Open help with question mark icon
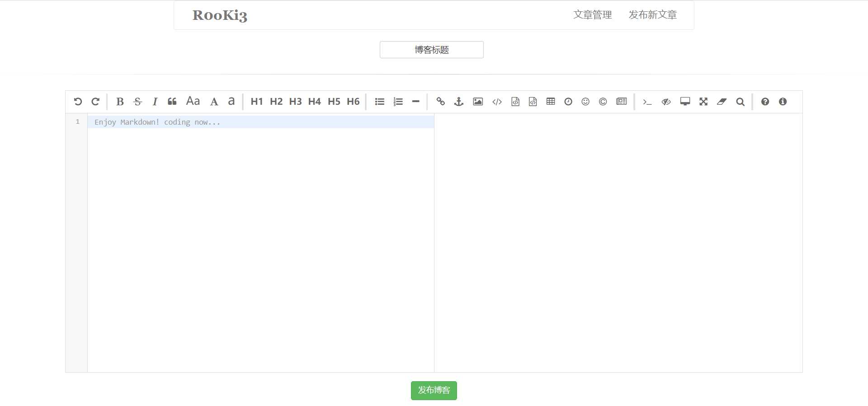 pos(765,102)
